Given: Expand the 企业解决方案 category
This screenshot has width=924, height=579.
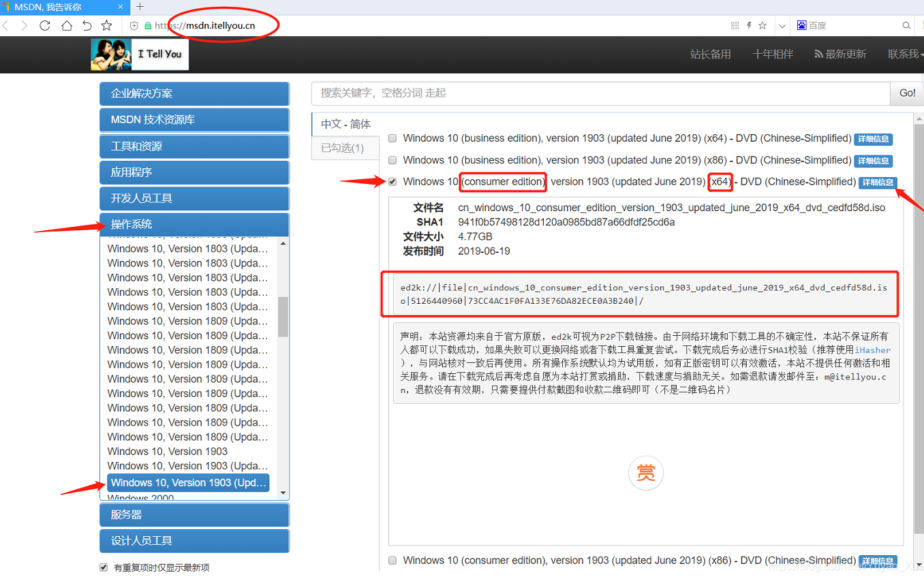Looking at the screenshot, I should (194, 94).
